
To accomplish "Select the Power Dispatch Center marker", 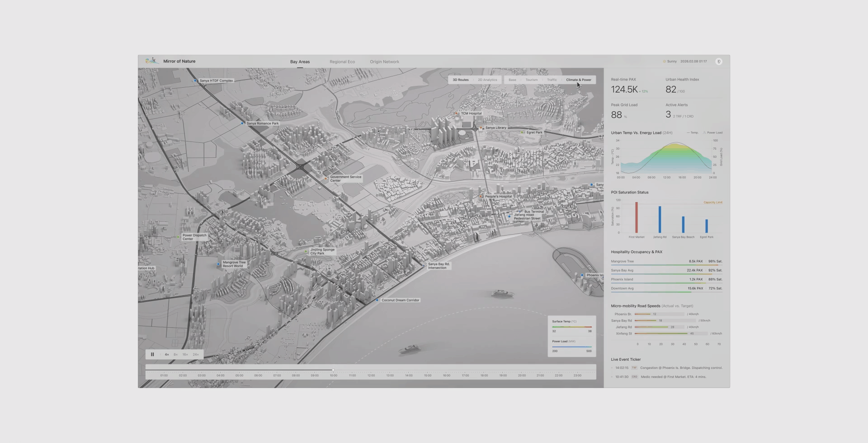I will click(178, 237).
